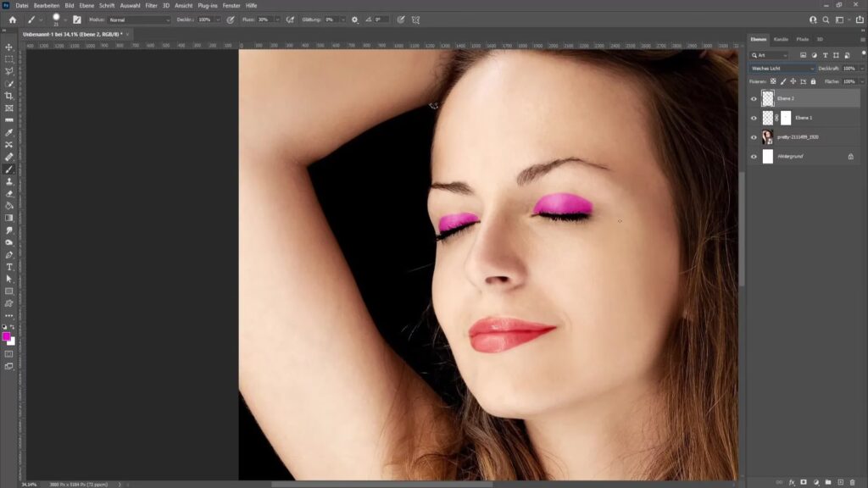Open the Weiches Licht blend mode dropdown

point(782,69)
